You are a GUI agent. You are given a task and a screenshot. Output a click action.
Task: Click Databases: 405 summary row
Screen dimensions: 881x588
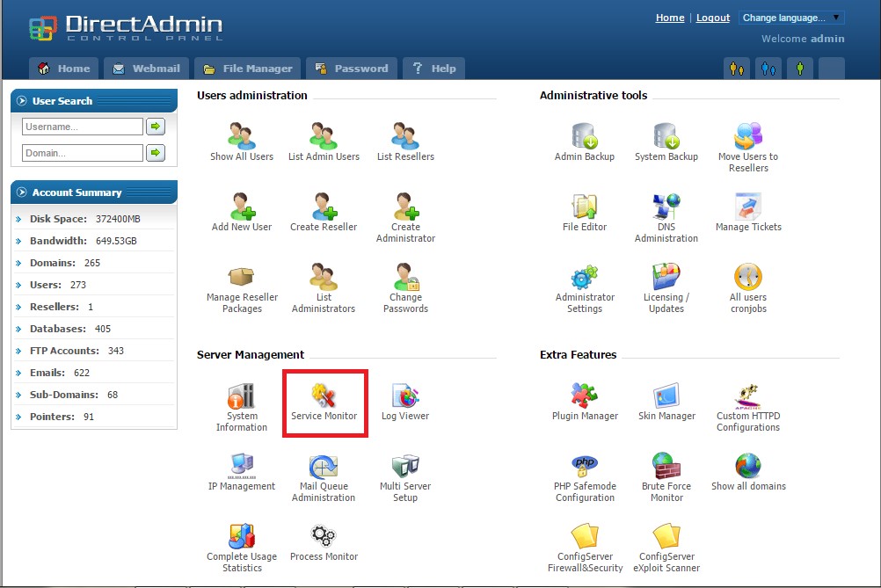pyautogui.click(x=94, y=329)
